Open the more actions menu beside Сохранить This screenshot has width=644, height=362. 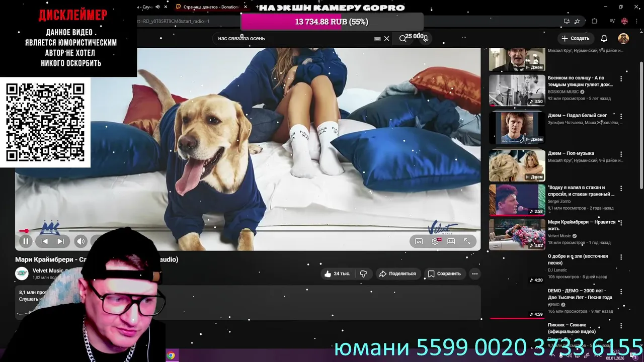tap(474, 274)
